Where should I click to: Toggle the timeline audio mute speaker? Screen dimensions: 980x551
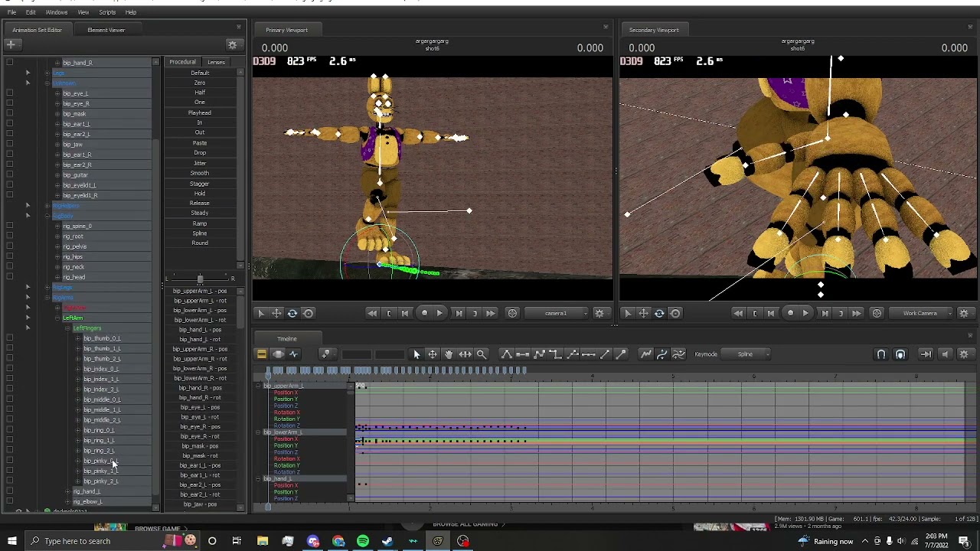click(945, 354)
